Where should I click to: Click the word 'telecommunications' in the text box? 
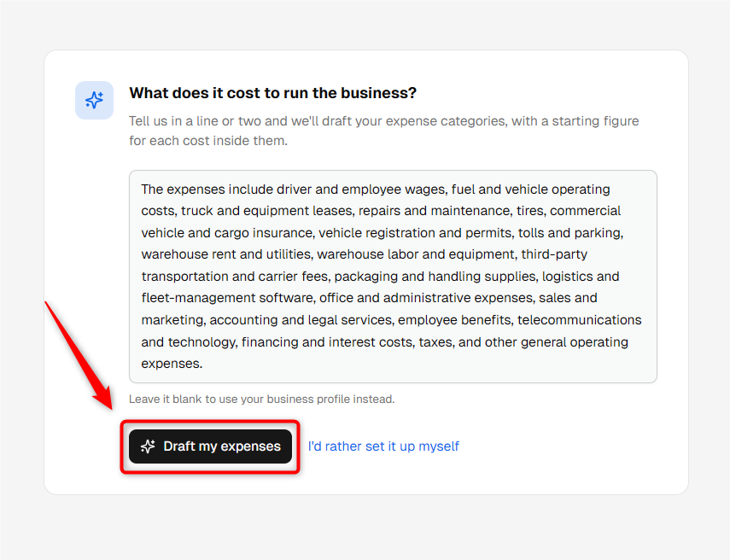coord(580,320)
